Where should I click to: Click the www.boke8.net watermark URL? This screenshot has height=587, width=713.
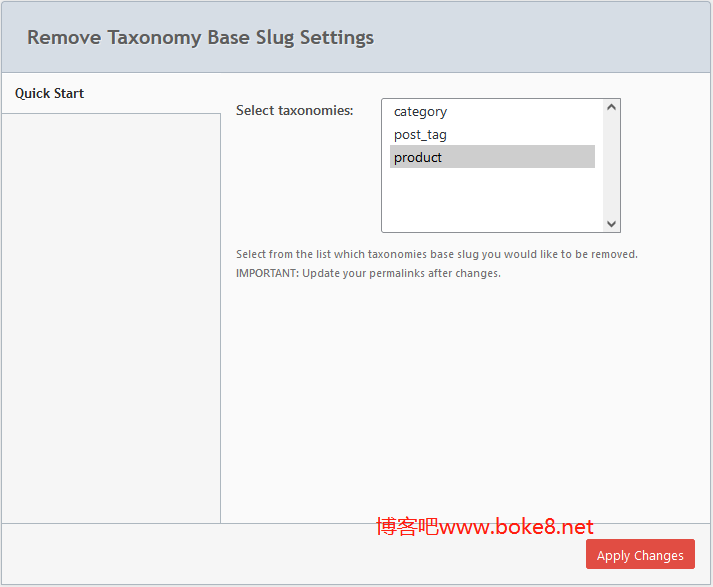(516, 527)
